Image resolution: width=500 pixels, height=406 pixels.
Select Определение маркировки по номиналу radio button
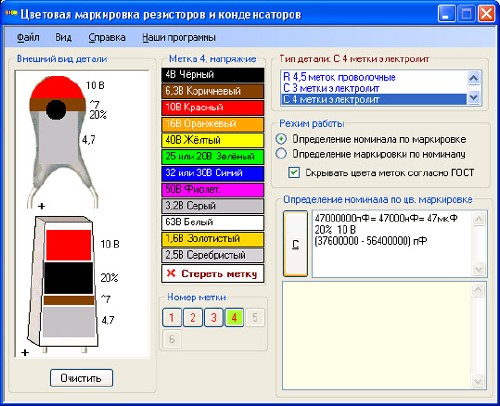pos(281,154)
